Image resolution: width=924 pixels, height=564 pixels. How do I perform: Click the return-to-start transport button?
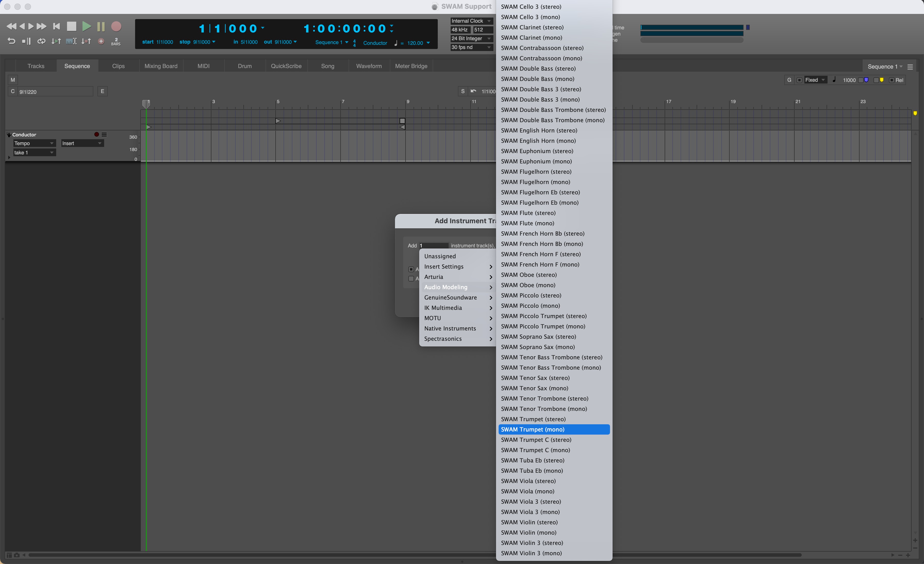pos(57,26)
